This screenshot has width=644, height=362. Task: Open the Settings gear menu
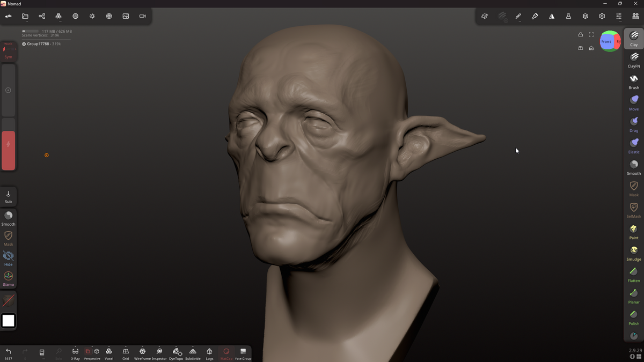point(602,16)
